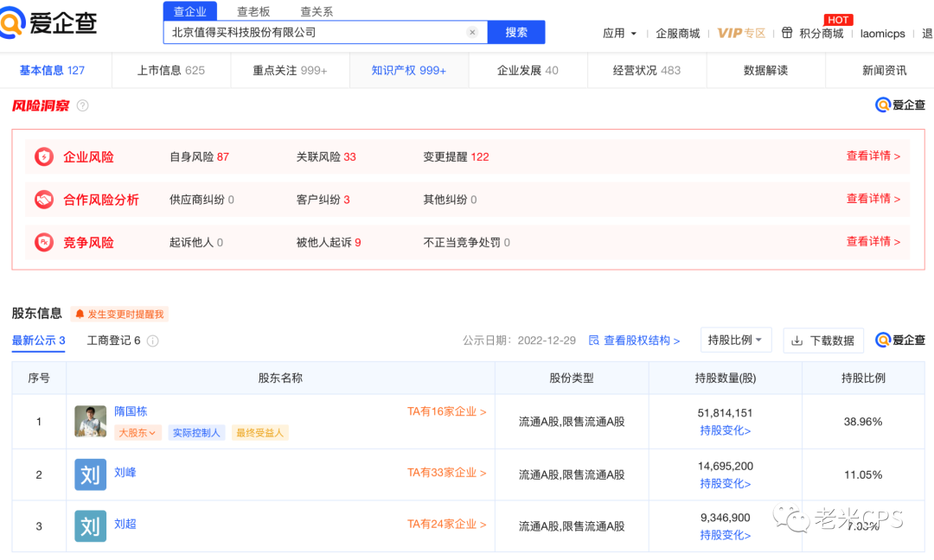Click the 竞争风险 icon
Image resolution: width=934 pixels, height=560 pixels.
coord(44,242)
